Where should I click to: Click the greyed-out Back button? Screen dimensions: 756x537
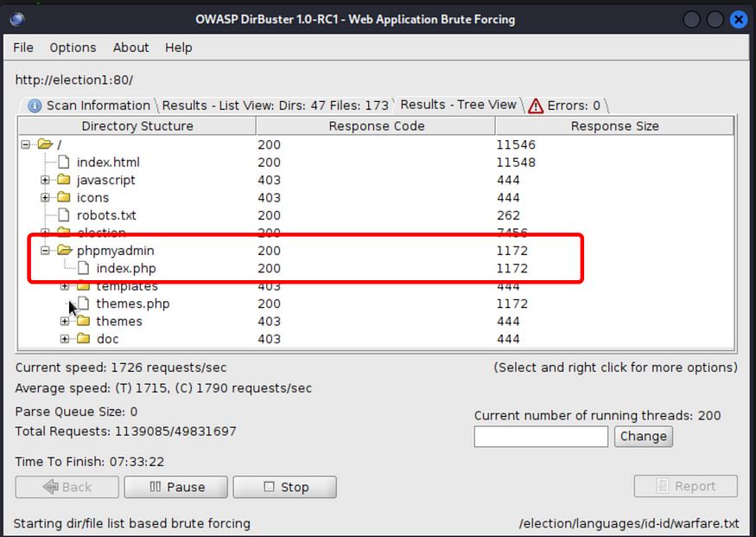point(67,487)
